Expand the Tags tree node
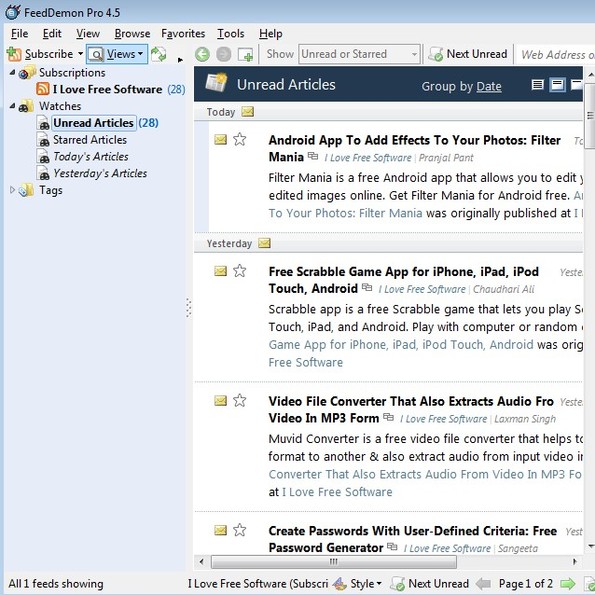 click(x=12, y=190)
